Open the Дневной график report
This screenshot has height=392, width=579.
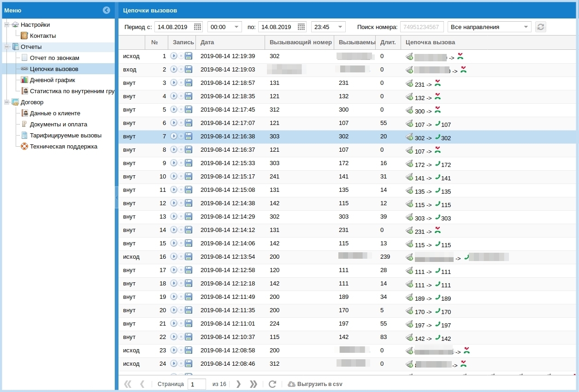[53, 80]
